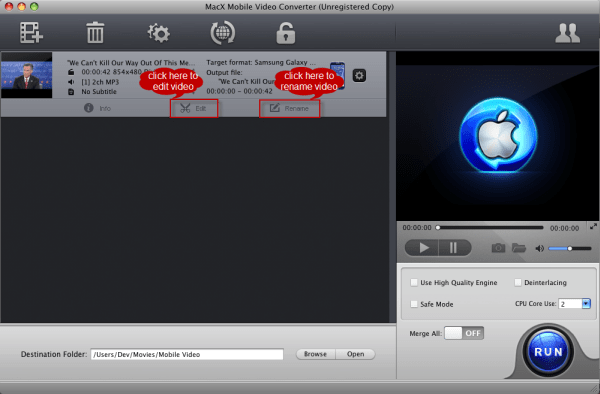Viewport: 600px width, 394px height.
Task: Click the video title 'We Can't Kill Our Way Out'
Action: click(131, 63)
